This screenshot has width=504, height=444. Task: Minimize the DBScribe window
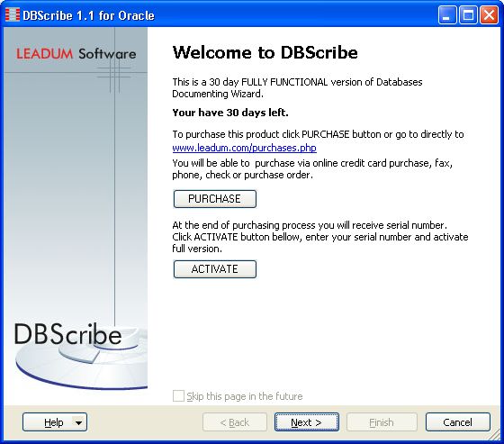point(446,14)
